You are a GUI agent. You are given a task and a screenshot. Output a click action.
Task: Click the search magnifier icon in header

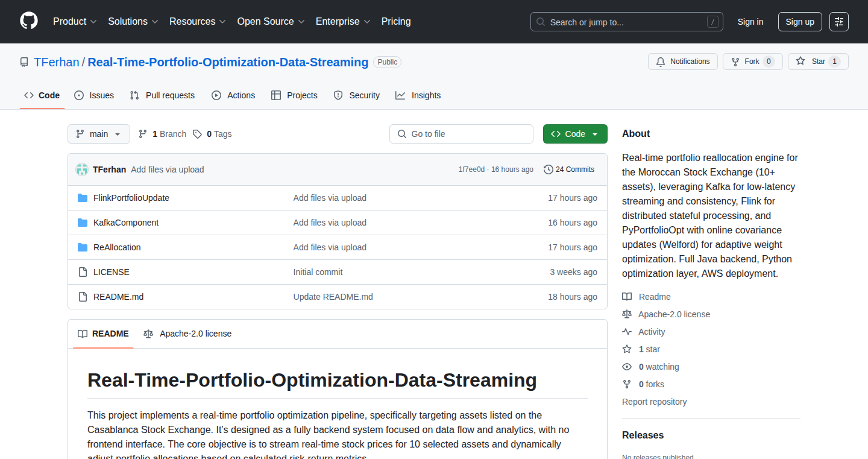point(541,22)
